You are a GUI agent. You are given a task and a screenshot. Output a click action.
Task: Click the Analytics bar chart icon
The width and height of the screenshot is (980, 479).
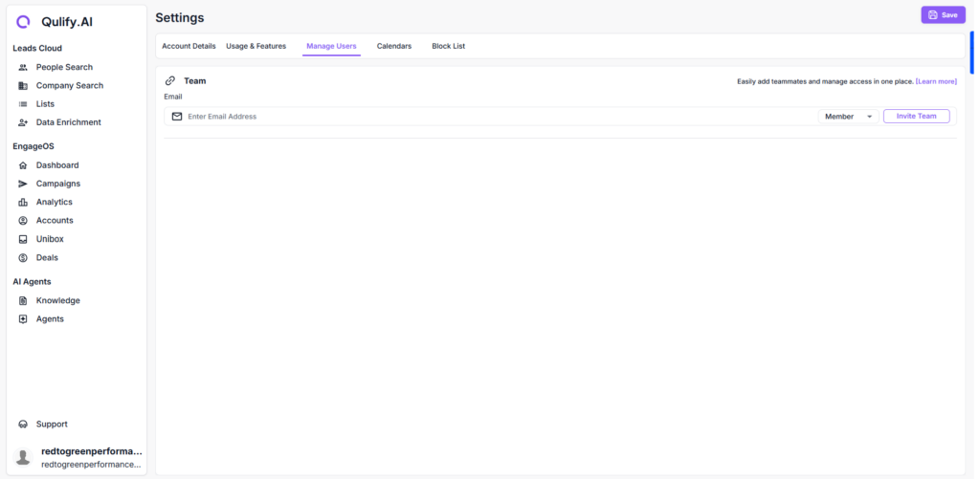[x=23, y=203]
